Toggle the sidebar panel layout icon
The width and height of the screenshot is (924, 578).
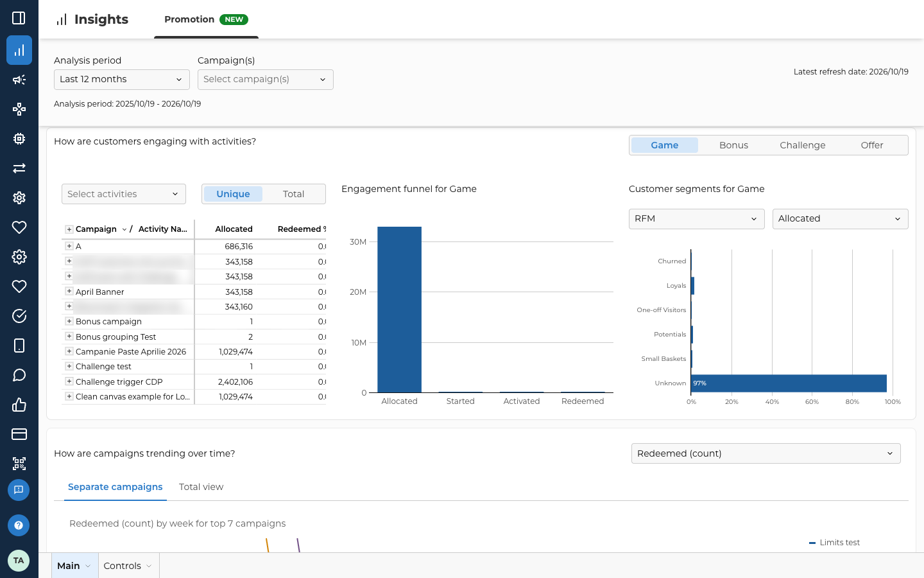pyautogui.click(x=19, y=18)
